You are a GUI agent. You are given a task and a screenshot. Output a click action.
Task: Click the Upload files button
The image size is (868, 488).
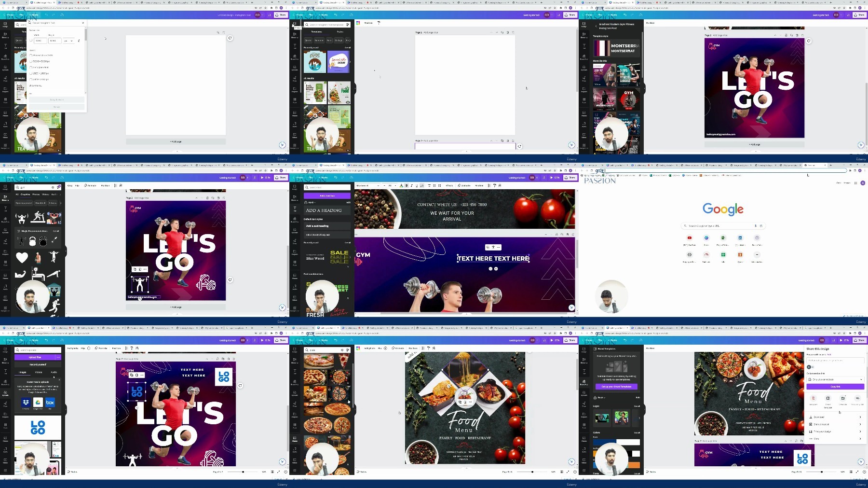(x=35, y=357)
